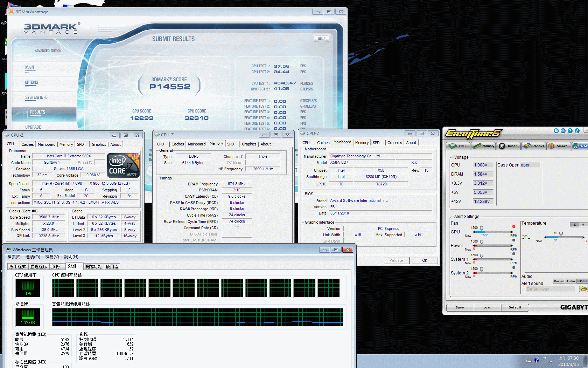Show hidden tray icons arrow
588x368 pixels.
(x=551, y=361)
